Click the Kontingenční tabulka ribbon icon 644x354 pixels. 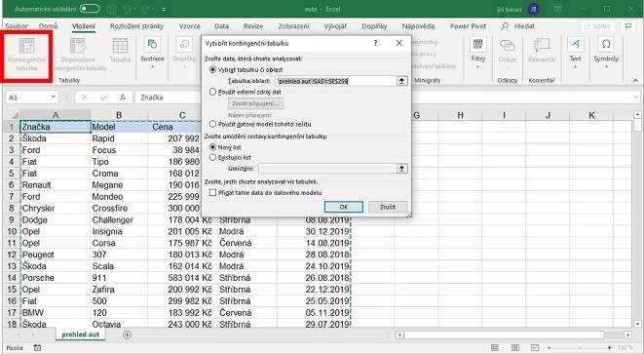point(27,56)
